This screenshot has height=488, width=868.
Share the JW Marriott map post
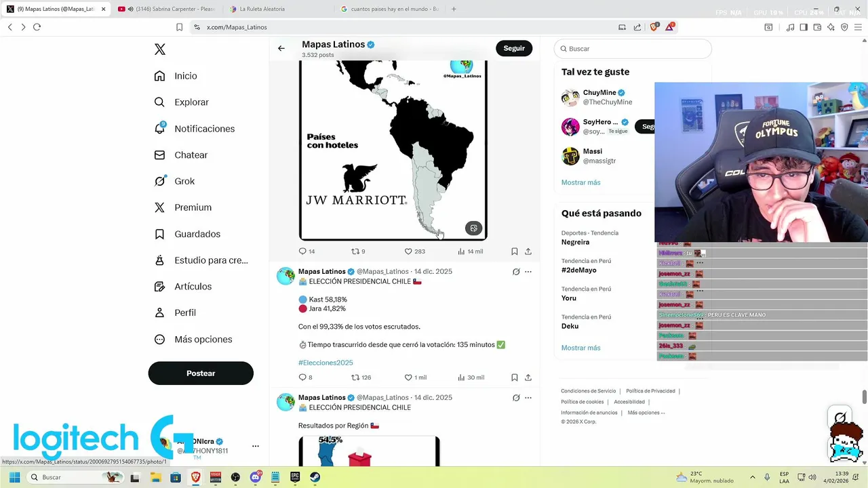click(528, 251)
